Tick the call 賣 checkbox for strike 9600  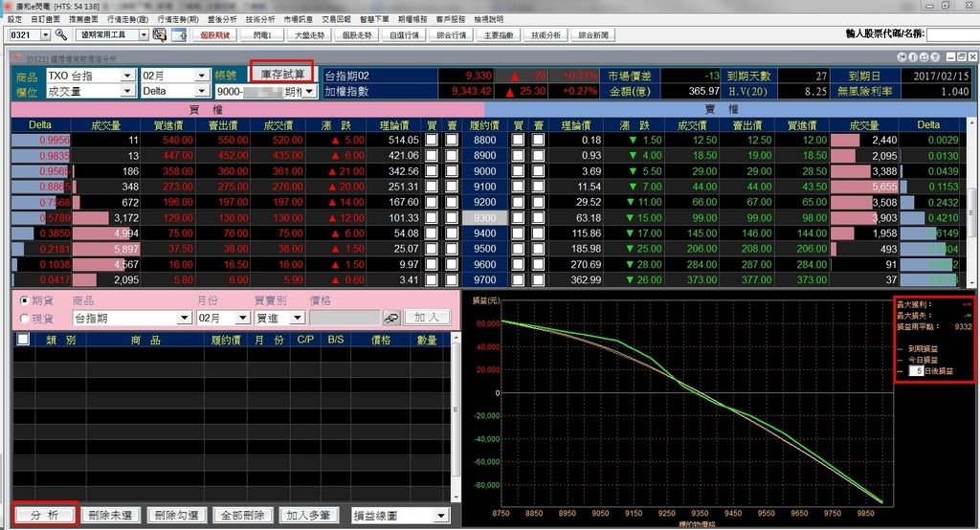[x=452, y=264]
